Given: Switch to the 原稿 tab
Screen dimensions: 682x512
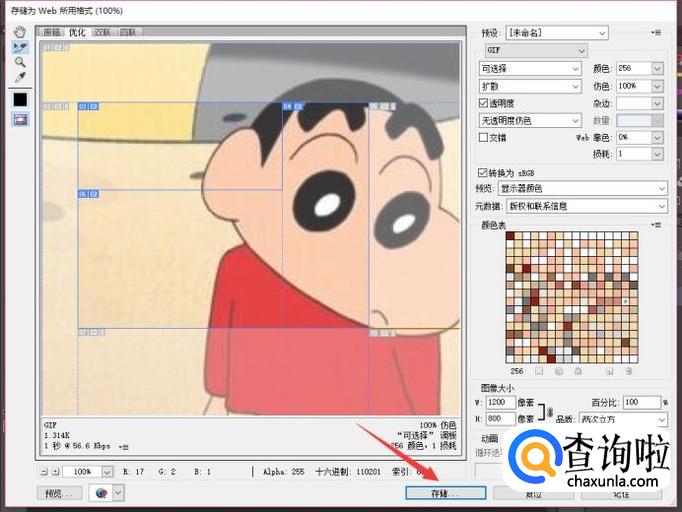Looking at the screenshot, I should 52,32.
